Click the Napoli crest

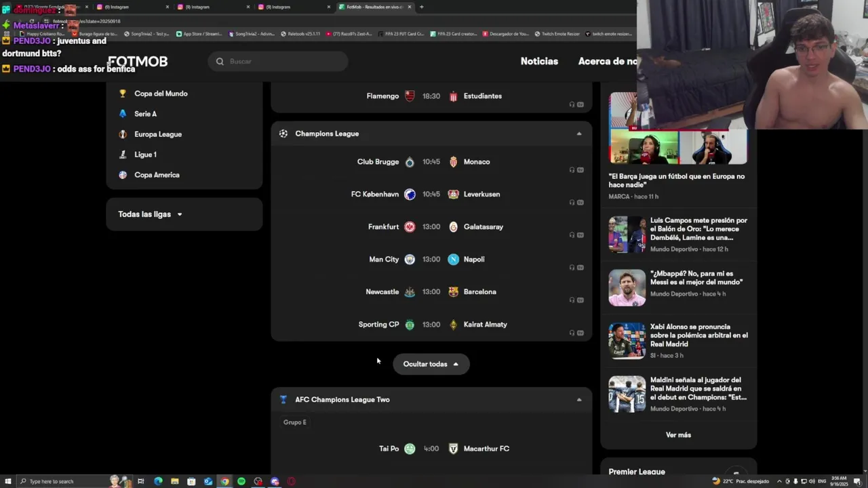click(x=453, y=260)
